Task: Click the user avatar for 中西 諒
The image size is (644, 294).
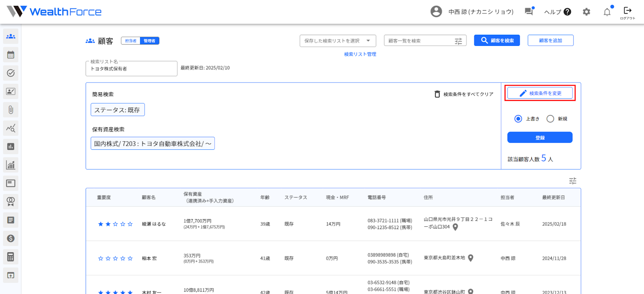Action: coord(436,12)
